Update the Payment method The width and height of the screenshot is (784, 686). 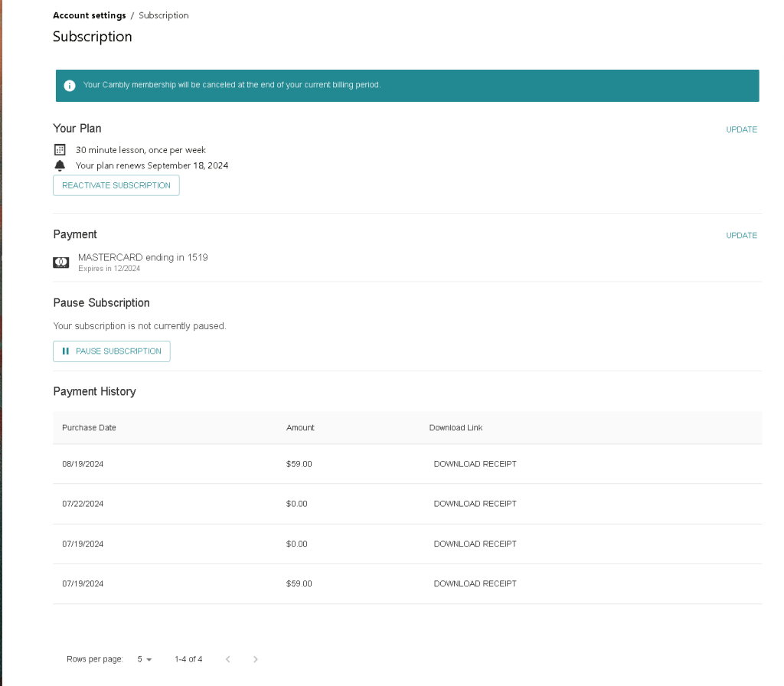coord(741,236)
